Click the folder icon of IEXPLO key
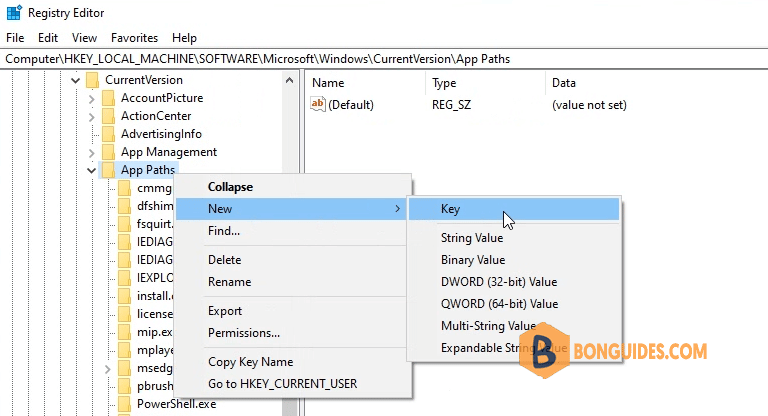768x416 pixels. (x=124, y=278)
